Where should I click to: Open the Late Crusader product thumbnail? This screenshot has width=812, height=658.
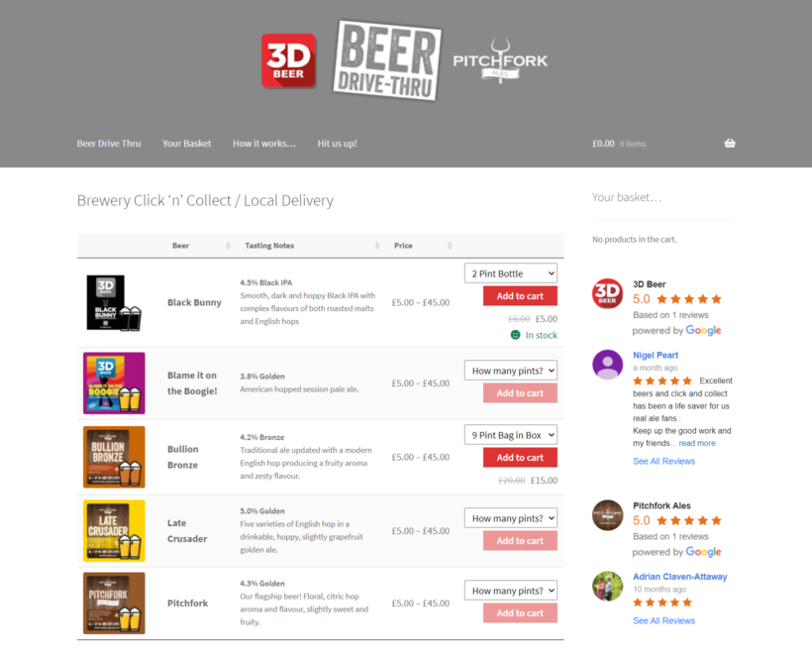[x=114, y=530]
